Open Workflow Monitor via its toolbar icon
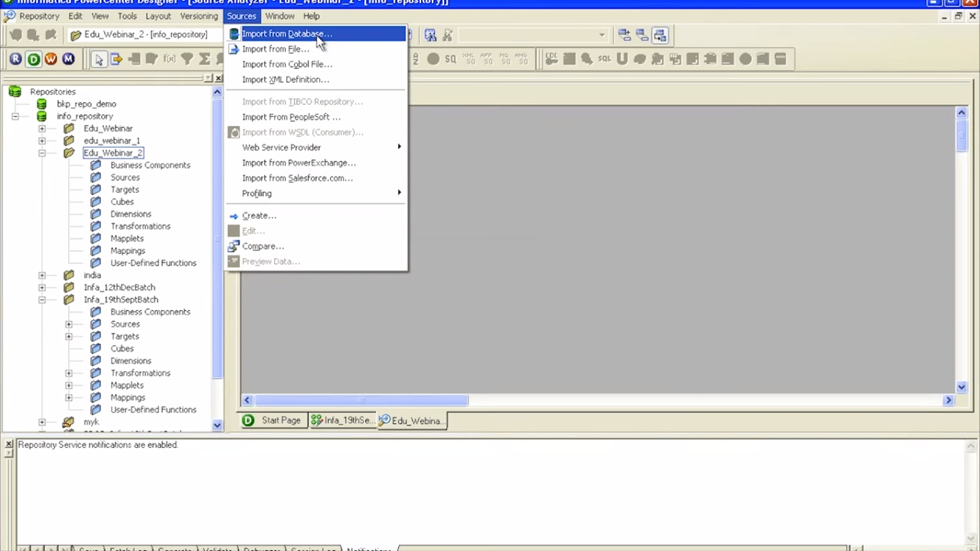The image size is (980, 551). tap(67, 59)
